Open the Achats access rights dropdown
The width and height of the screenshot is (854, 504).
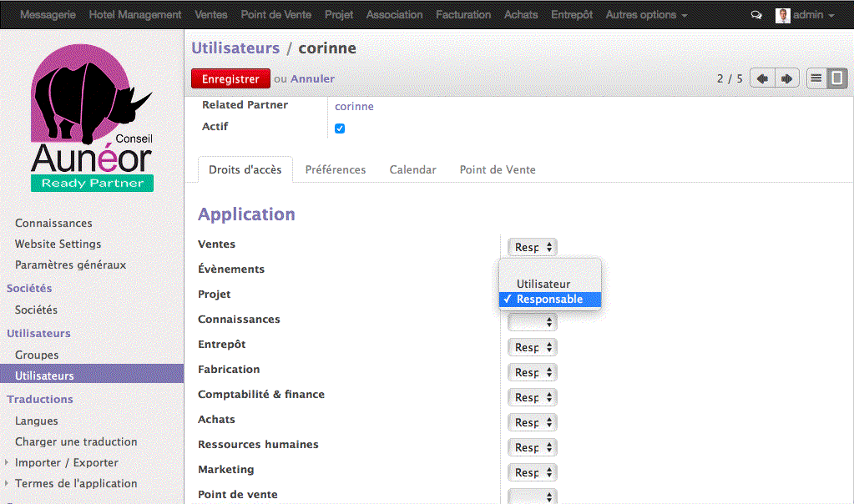532,422
